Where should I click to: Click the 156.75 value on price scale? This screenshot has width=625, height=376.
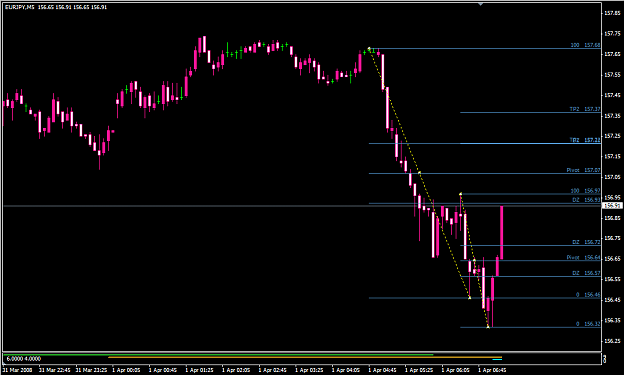click(613, 238)
